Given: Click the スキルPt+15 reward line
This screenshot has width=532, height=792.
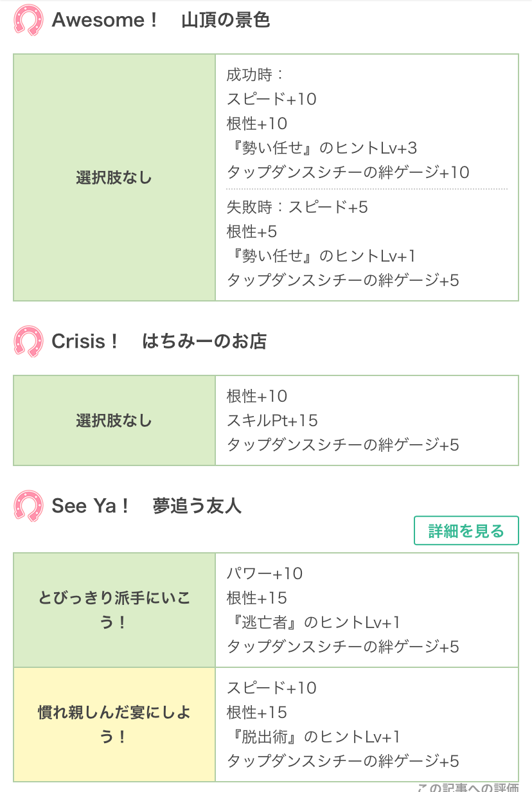Looking at the screenshot, I should [272, 420].
